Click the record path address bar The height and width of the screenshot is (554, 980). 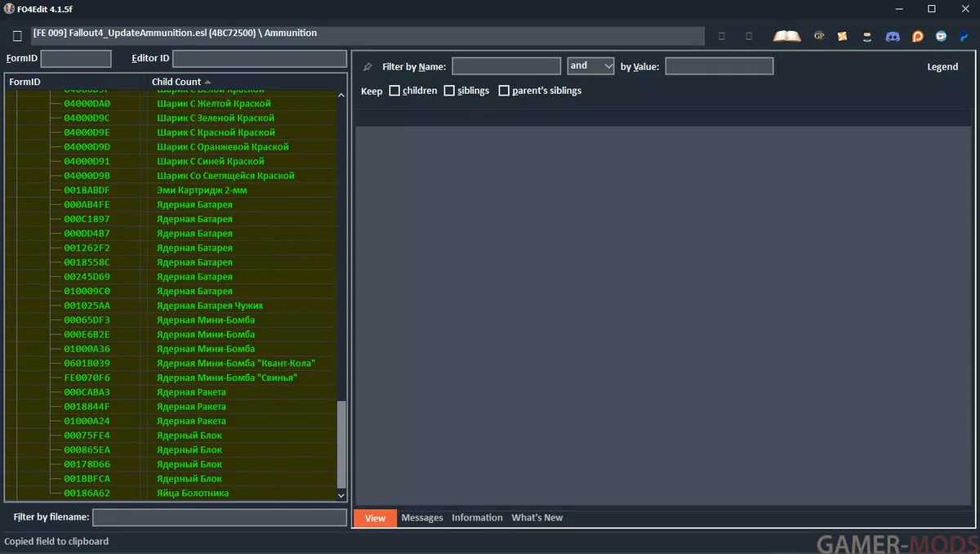[x=367, y=36]
